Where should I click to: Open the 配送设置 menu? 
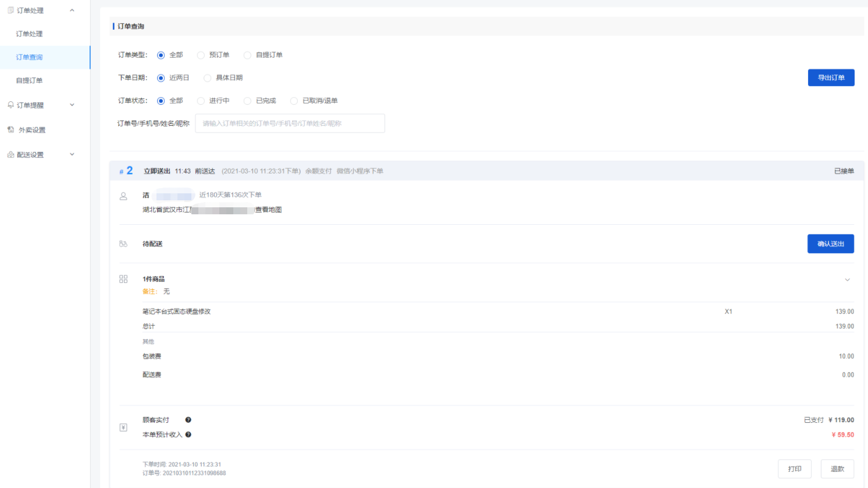point(30,155)
